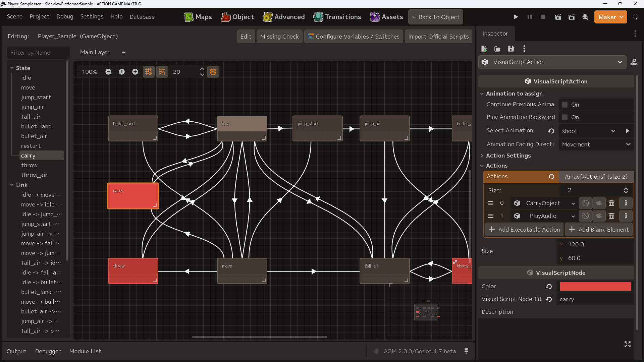
Task: Reset the Visual Script Node Title
Action: 549,299
